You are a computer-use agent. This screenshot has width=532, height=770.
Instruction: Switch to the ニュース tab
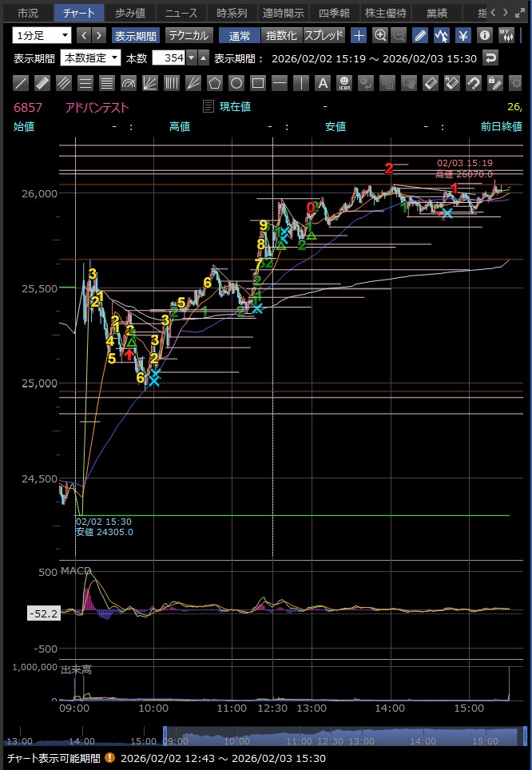pos(181,13)
